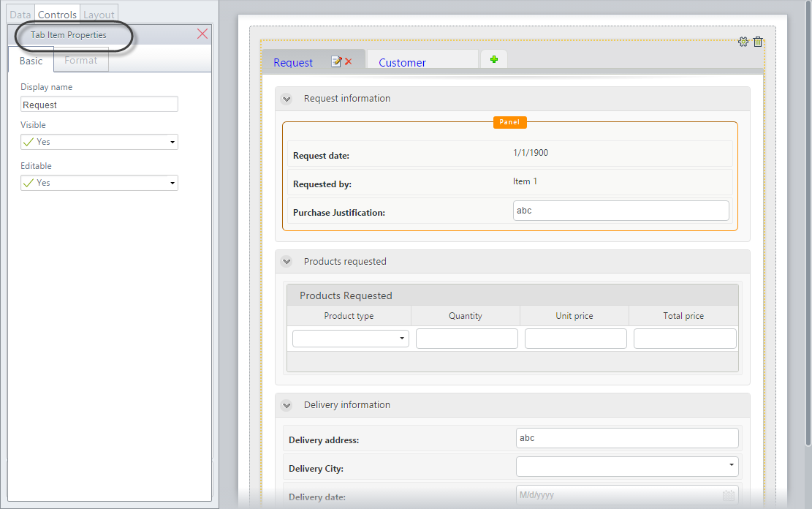Click the vertical scrollbar of the form canvas
The height and width of the screenshot is (509, 812).
(808, 223)
